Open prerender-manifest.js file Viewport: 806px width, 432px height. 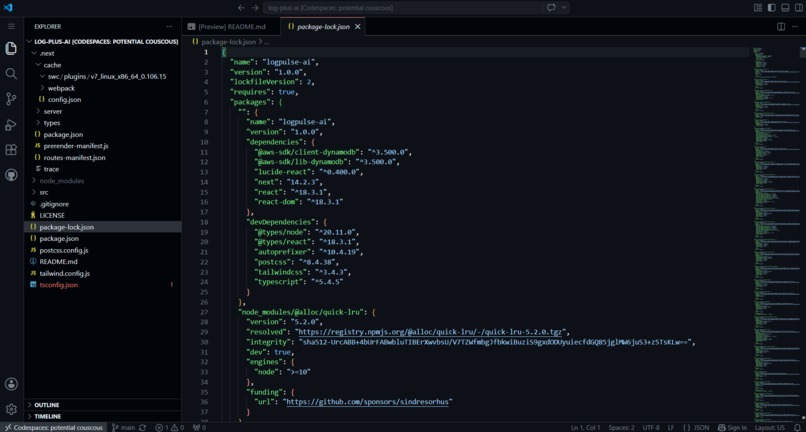[102, 146]
